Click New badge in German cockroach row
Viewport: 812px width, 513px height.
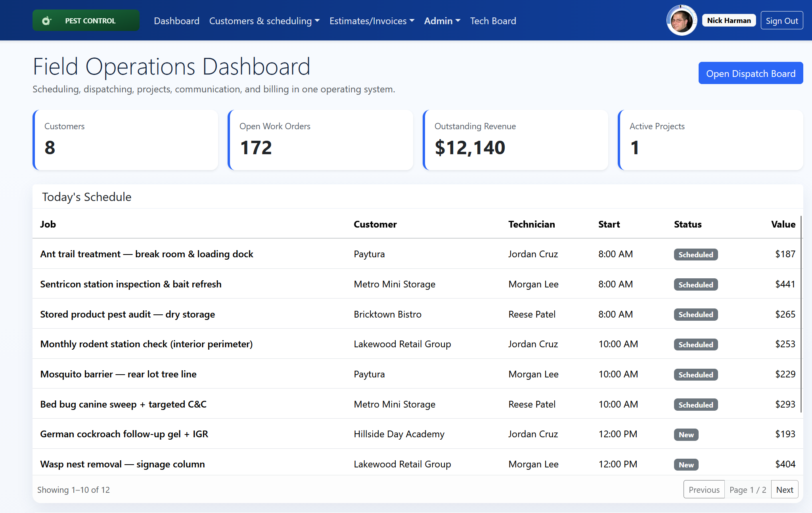pos(686,435)
